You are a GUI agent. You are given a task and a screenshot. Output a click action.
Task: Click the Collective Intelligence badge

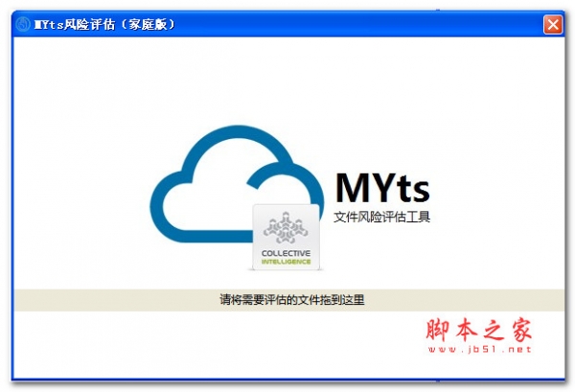pos(286,237)
